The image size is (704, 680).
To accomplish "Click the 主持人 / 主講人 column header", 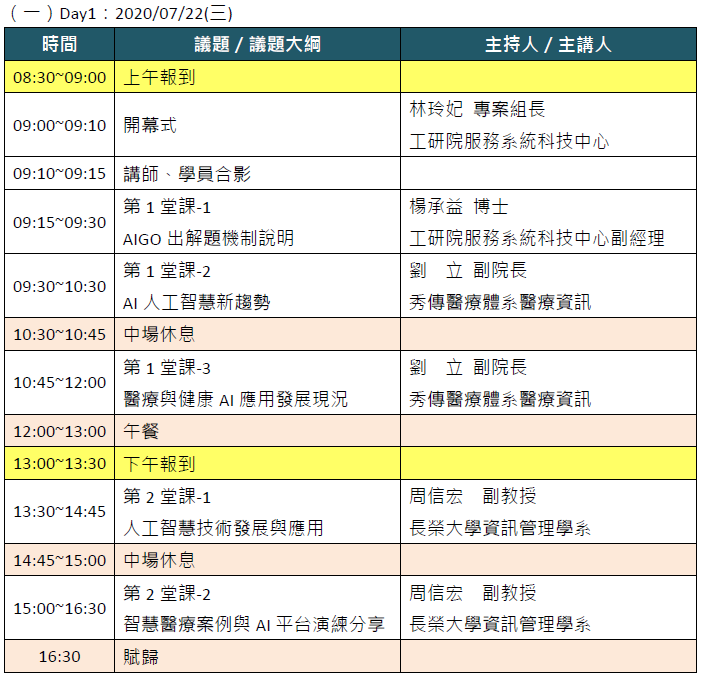I will click(548, 45).
